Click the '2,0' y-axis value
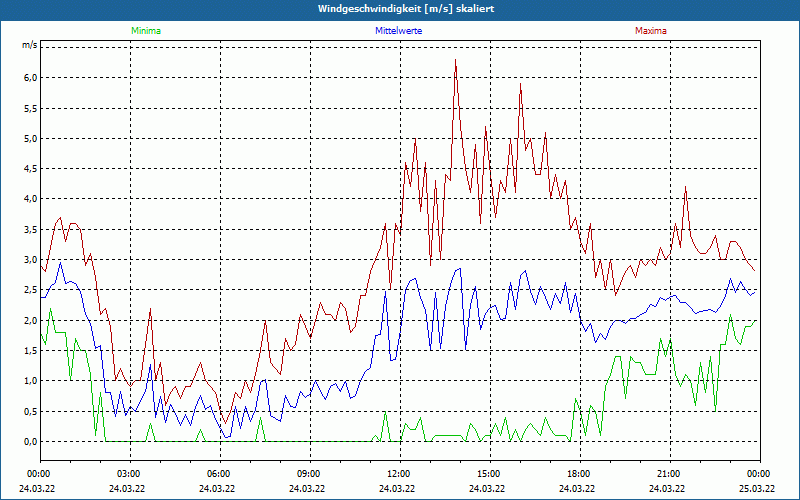Viewport: 800px width, 500px height. [x=30, y=320]
